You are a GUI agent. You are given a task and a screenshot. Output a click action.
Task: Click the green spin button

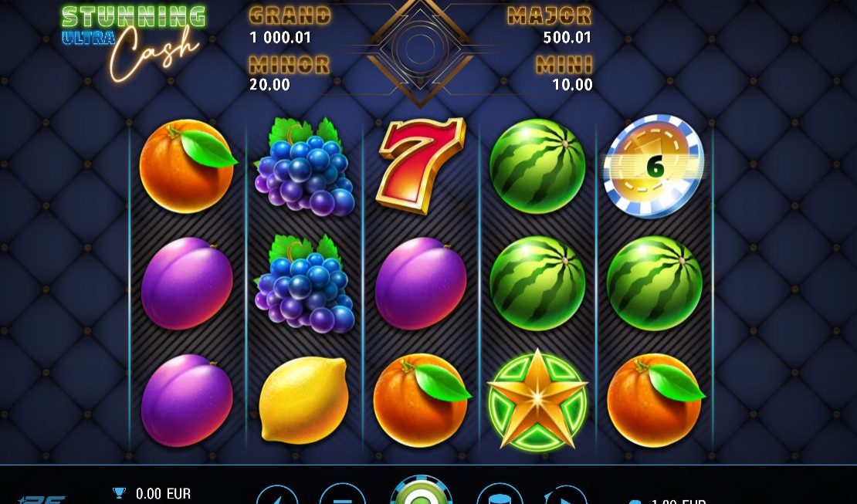[x=421, y=491]
